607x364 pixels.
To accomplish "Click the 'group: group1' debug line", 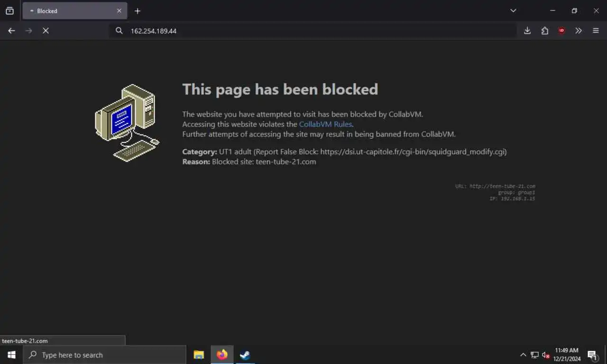I will click(516, 192).
